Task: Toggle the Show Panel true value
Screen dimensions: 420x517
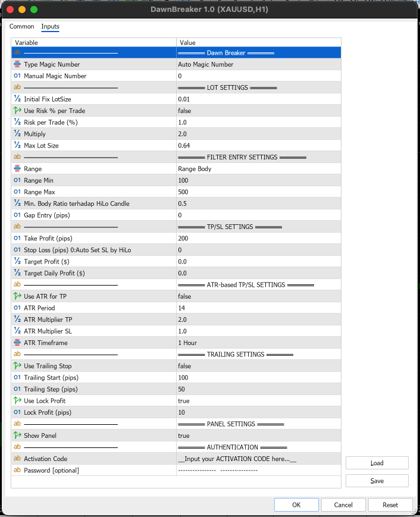Action: [x=258, y=435]
